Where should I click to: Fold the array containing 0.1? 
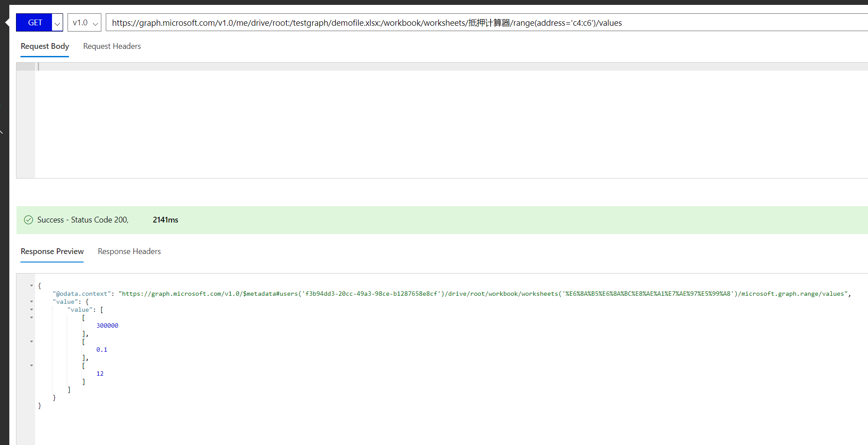(x=32, y=342)
